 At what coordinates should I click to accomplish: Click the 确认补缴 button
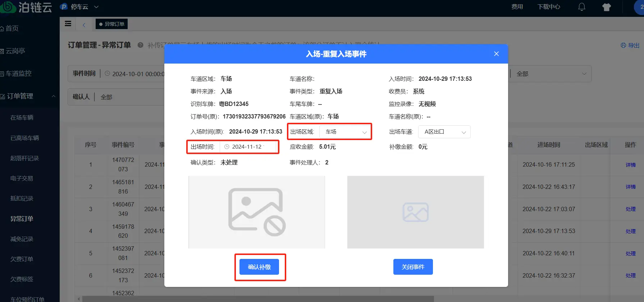coord(259,267)
